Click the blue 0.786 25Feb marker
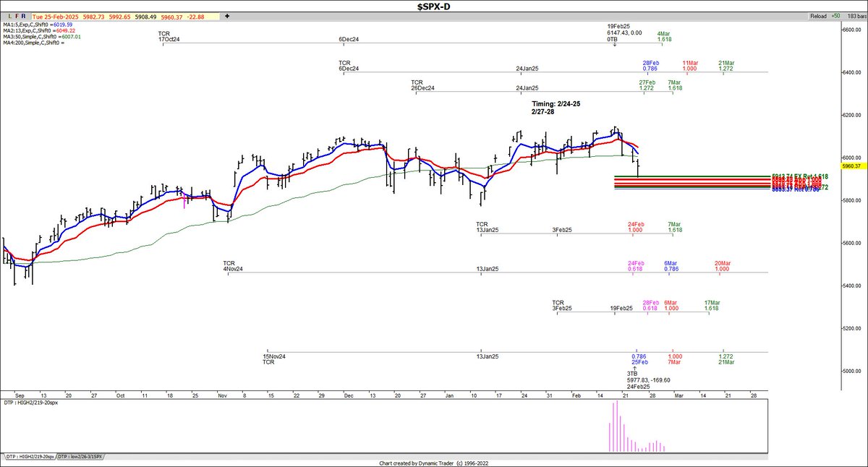Image resolution: width=868 pixels, height=467 pixels. (x=639, y=359)
